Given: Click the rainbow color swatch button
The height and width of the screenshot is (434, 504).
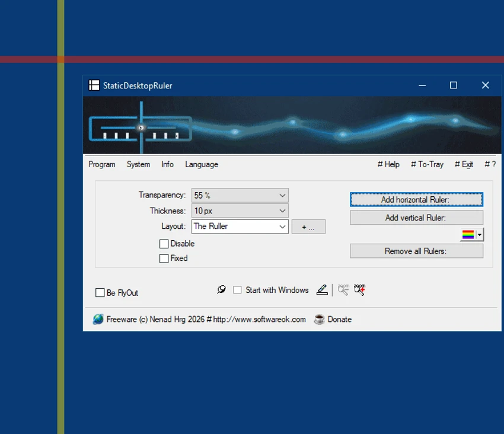Looking at the screenshot, I should [468, 235].
